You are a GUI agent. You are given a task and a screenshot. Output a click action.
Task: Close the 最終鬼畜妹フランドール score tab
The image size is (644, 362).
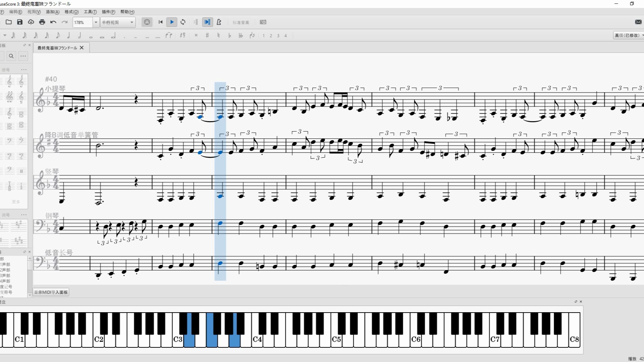pos(82,48)
